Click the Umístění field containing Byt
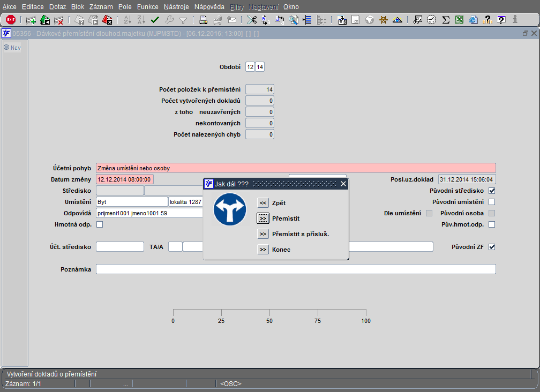Image resolution: width=540 pixels, height=392 pixels. tap(132, 202)
